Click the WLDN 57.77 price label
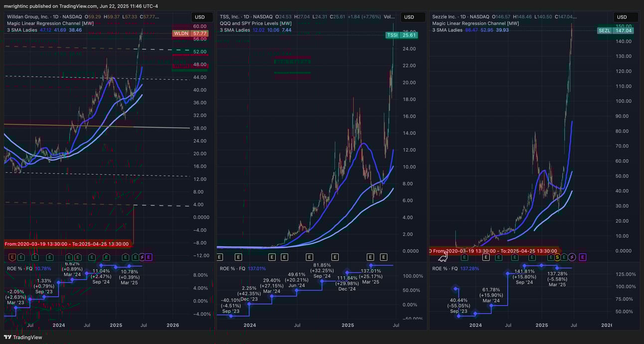644x344 pixels. tap(190, 33)
